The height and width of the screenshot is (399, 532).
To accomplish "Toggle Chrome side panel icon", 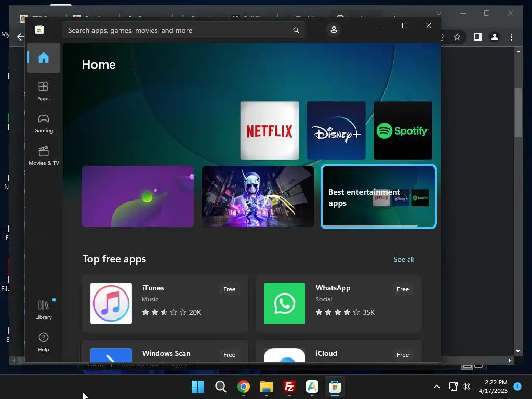I will (478, 37).
